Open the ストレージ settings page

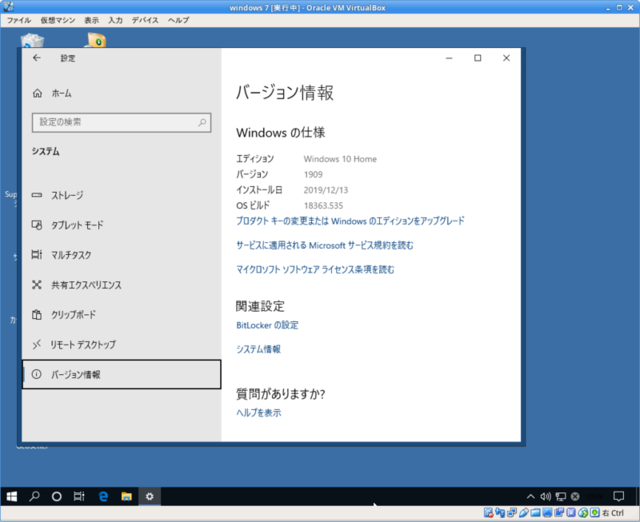click(x=121, y=195)
